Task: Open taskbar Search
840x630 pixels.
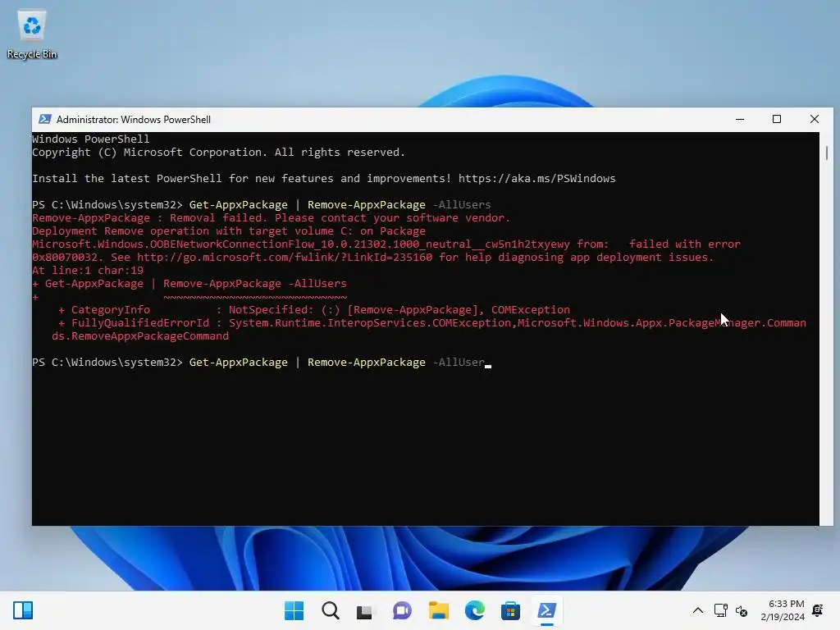Action: [x=331, y=610]
